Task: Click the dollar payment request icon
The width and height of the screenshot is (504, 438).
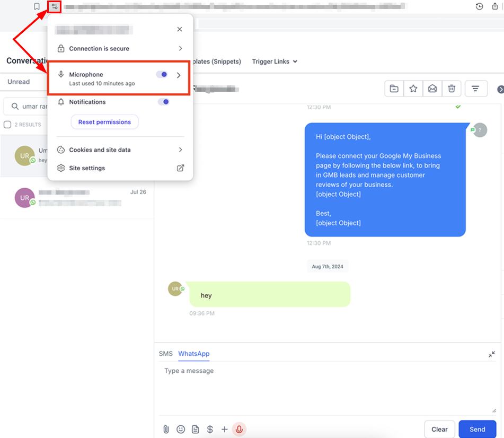Action: pos(210,430)
